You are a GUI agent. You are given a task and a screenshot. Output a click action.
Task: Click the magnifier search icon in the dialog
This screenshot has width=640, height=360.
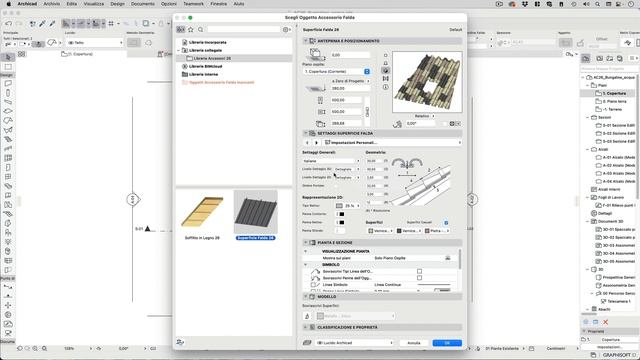click(200, 29)
